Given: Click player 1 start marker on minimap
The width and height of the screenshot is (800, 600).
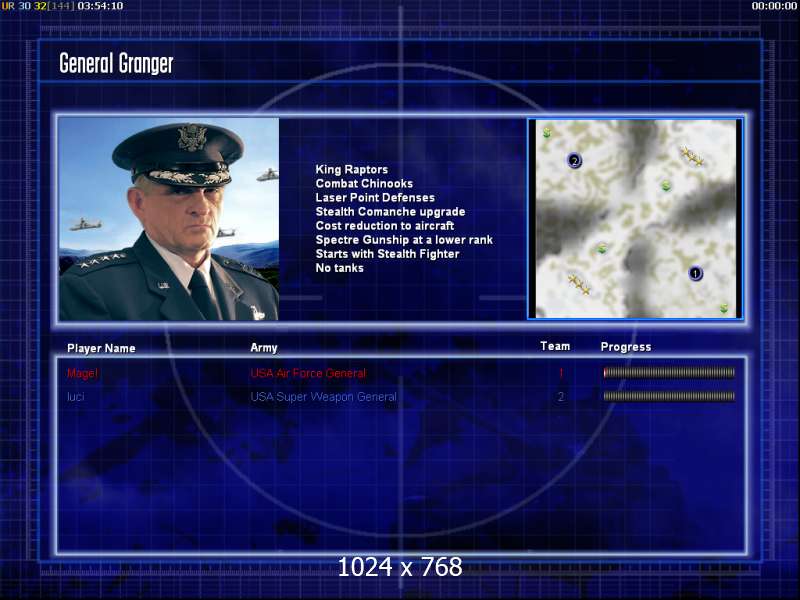Looking at the screenshot, I should coord(695,273).
